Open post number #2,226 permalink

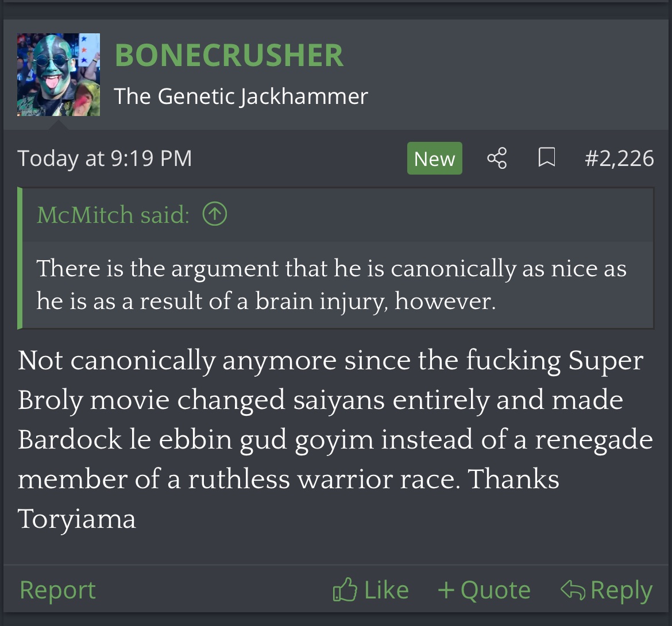(619, 159)
